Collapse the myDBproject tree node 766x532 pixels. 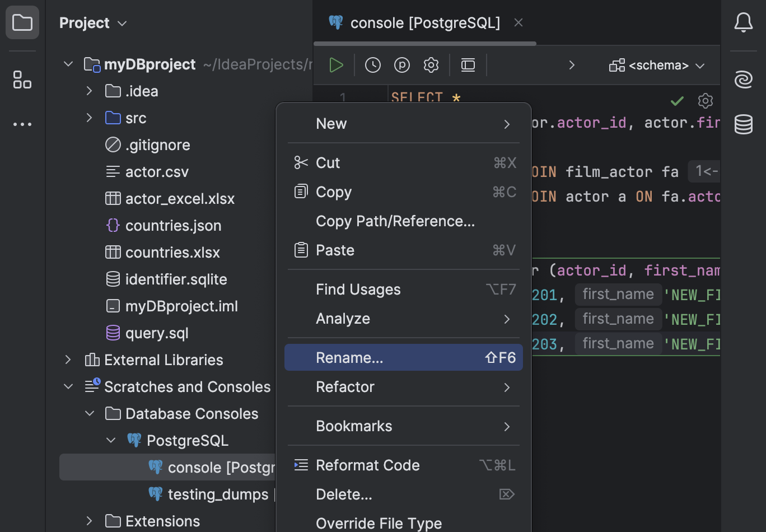pos(68,64)
